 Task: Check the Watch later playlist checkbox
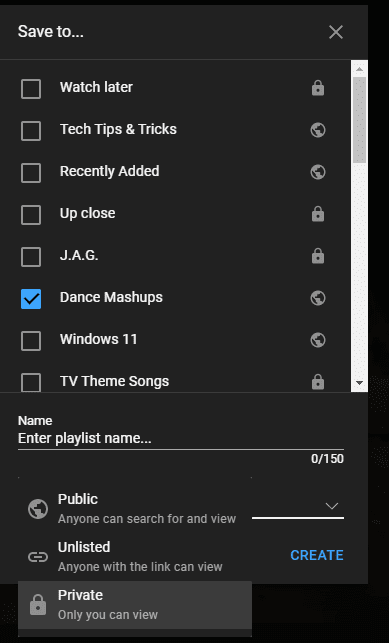(x=31, y=89)
